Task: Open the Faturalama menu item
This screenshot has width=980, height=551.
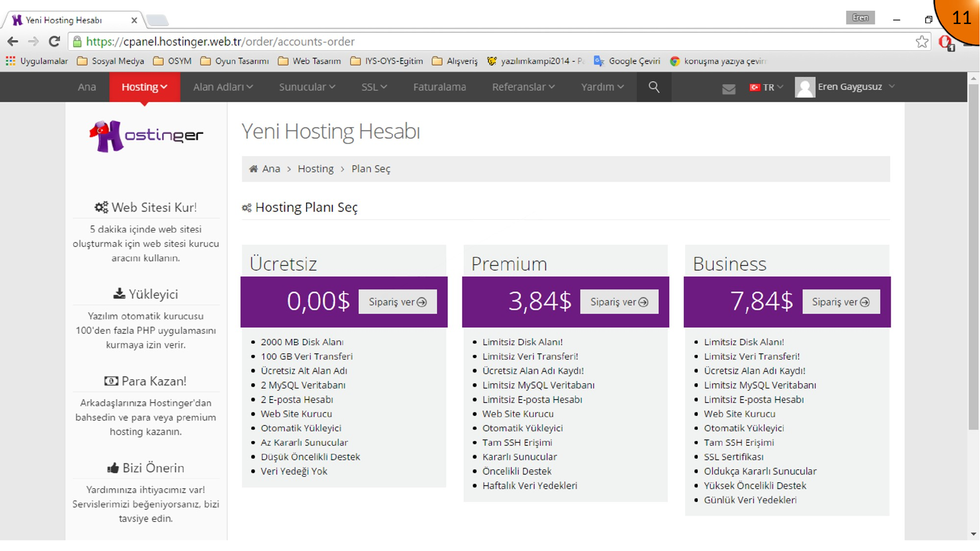Action: pyautogui.click(x=439, y=87)
